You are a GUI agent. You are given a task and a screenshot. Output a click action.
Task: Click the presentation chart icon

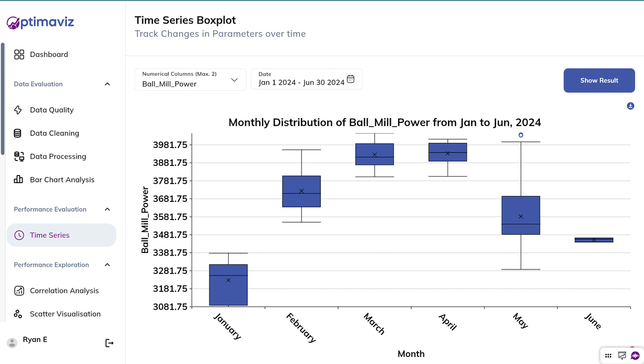tap(622, 355)
